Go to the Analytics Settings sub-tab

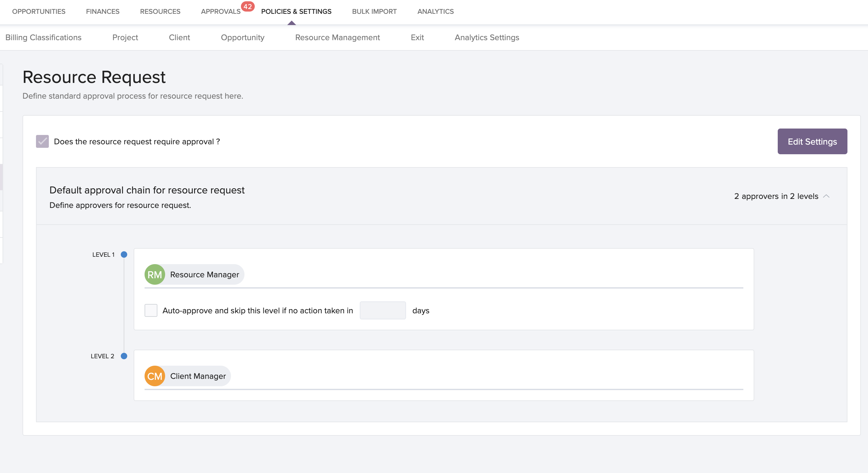click(x=487, y=37)
